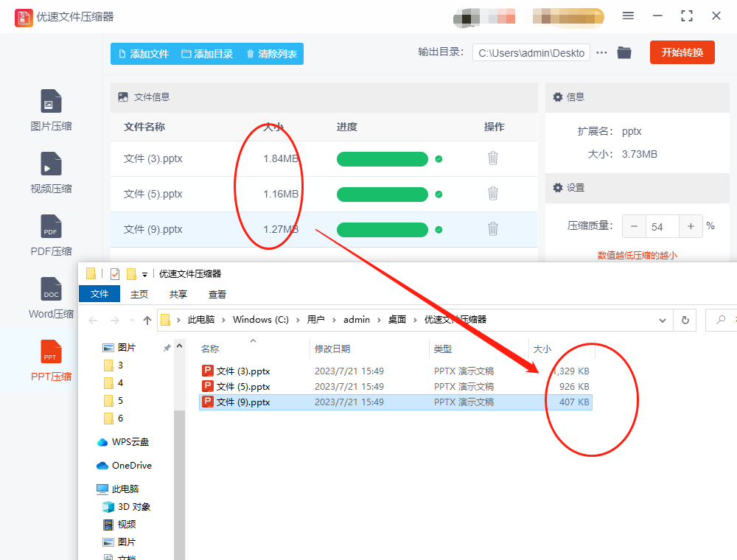The width and height of the screenshot is (737, 560).
Task: Sort Explorer files by 修改日期 column
Action: click(369, 349)
